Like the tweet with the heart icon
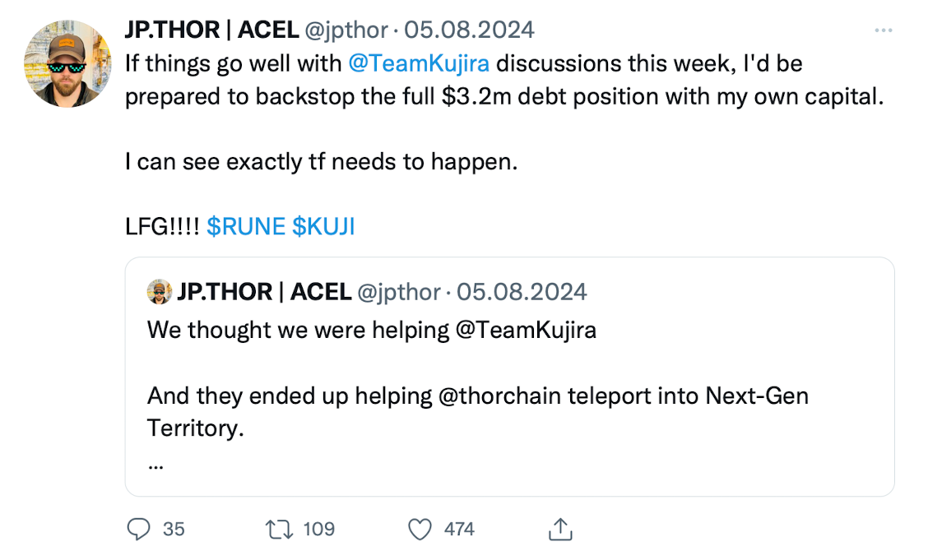The image size is (928, 560). 420,529
